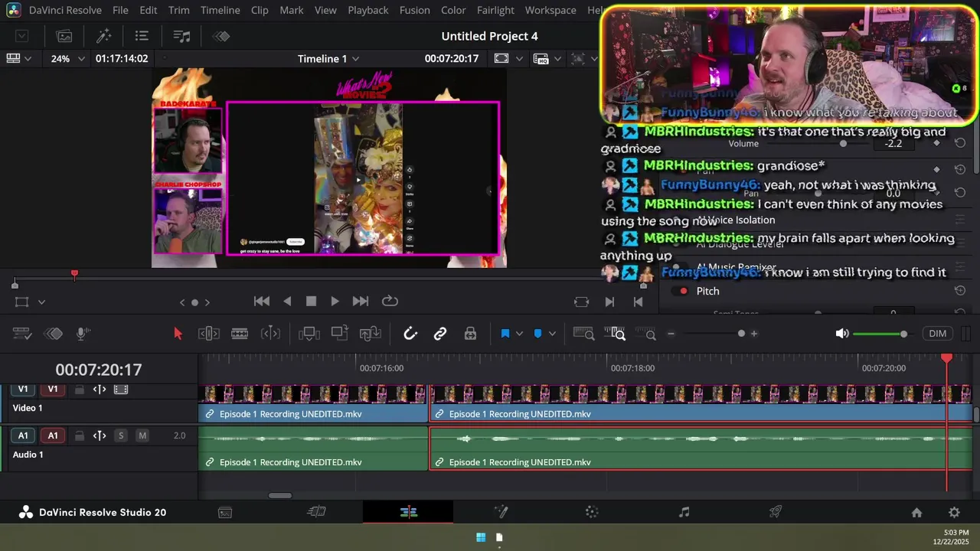
Task: Open the Clip menu
Action: coord(260,10)
